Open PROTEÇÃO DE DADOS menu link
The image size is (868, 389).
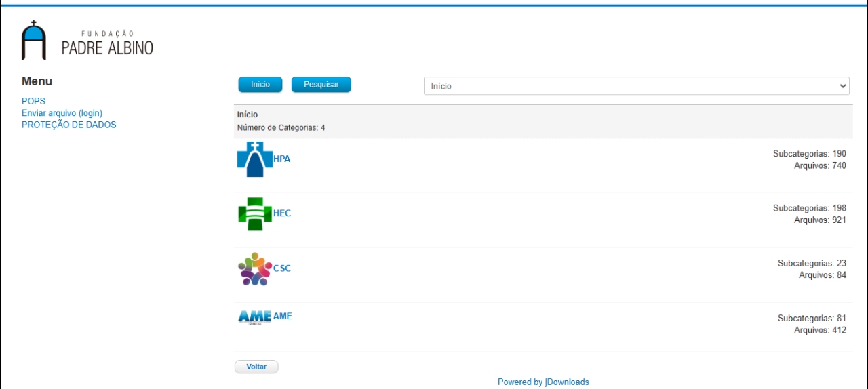(x=68, y=125)
